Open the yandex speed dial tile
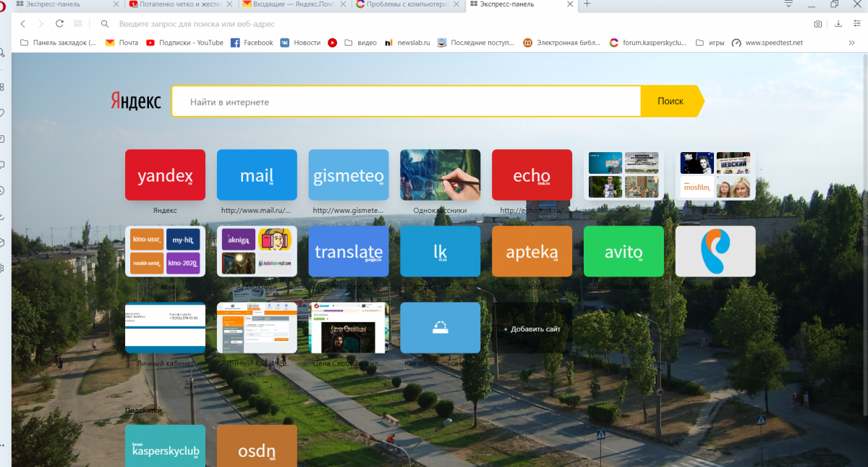This screenshot has width=868, height=467. coord(165,174)
